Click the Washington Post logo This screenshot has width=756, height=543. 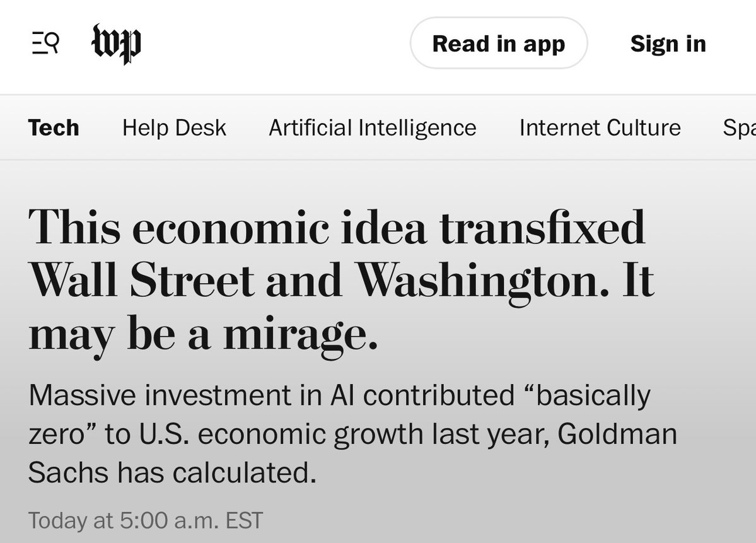point(116,44)
